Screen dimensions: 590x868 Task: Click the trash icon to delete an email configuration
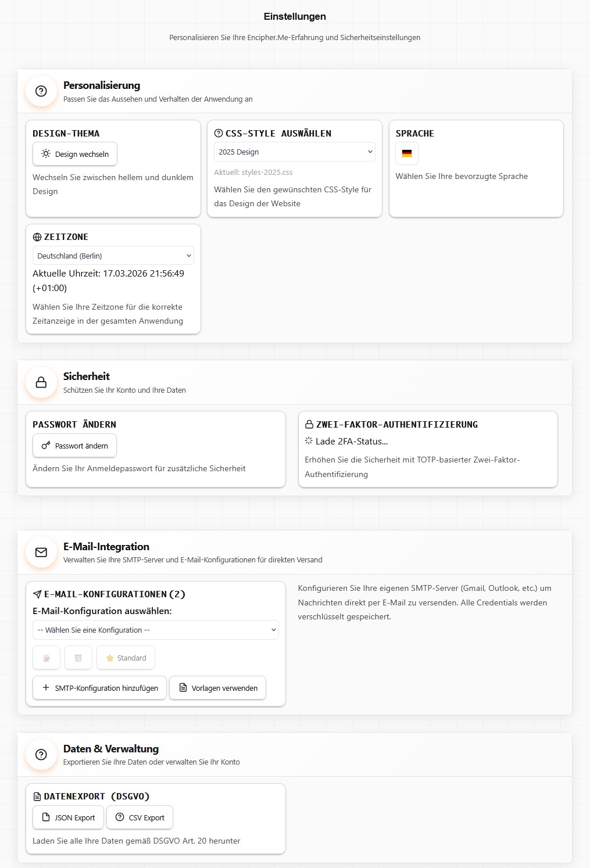coord(78,658)
